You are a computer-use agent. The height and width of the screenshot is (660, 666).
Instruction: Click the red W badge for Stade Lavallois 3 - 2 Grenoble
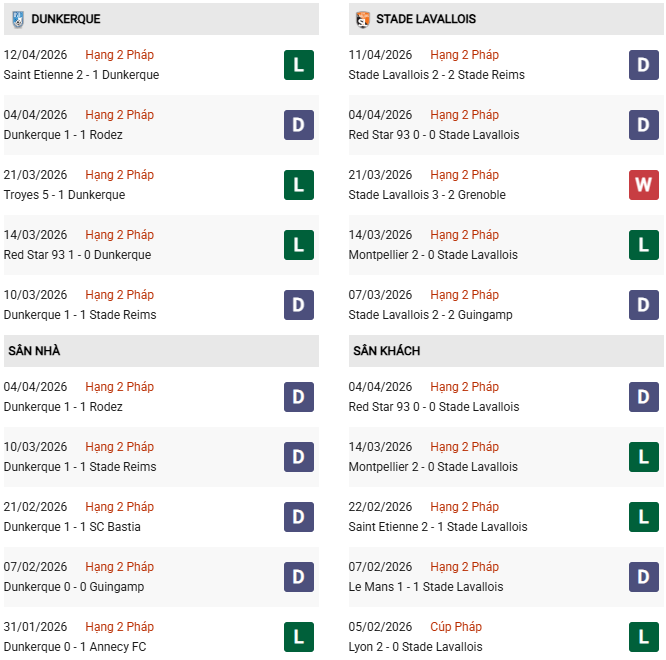pos(643,185)
